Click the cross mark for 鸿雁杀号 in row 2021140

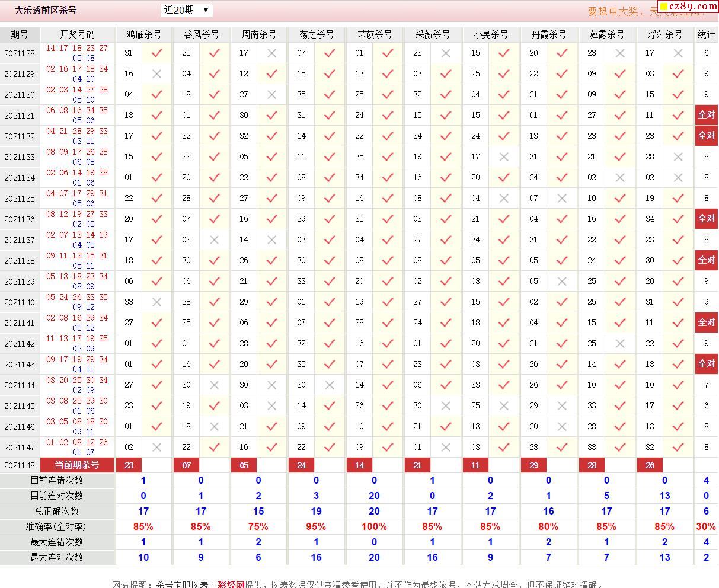[x=156, y=302]
